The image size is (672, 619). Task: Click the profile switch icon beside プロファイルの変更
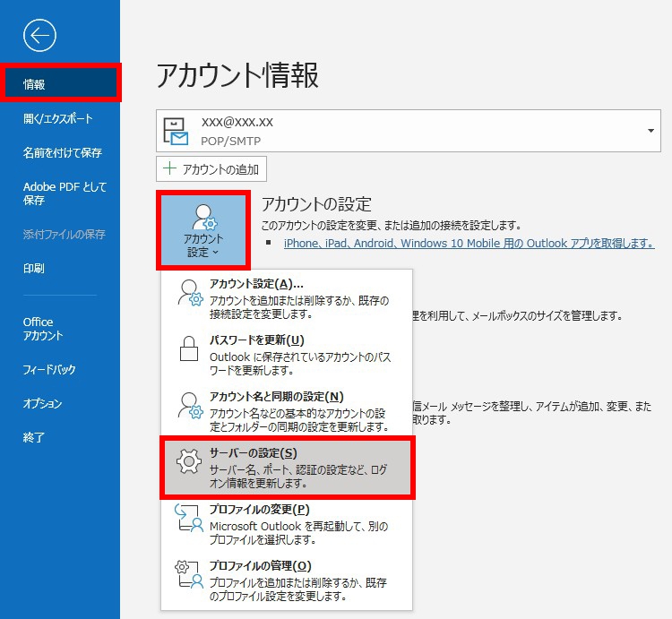click(188, 518)
